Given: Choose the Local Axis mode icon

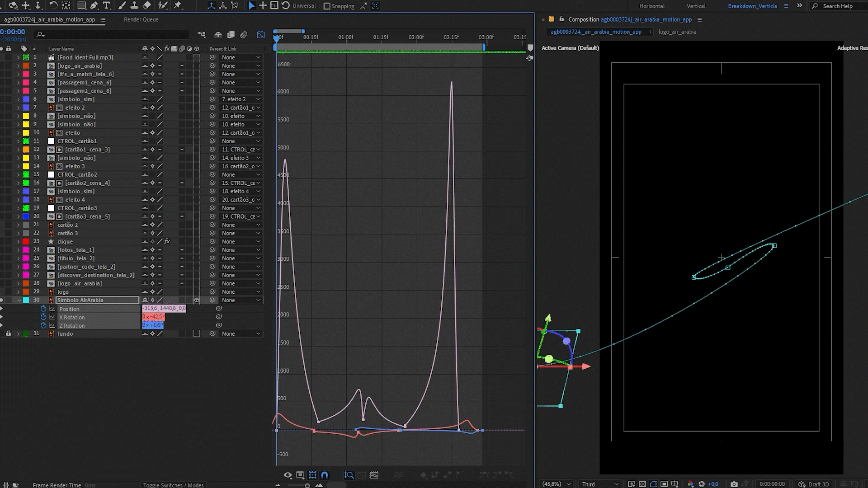Looking at the screenshot, I should coord(211,5).
